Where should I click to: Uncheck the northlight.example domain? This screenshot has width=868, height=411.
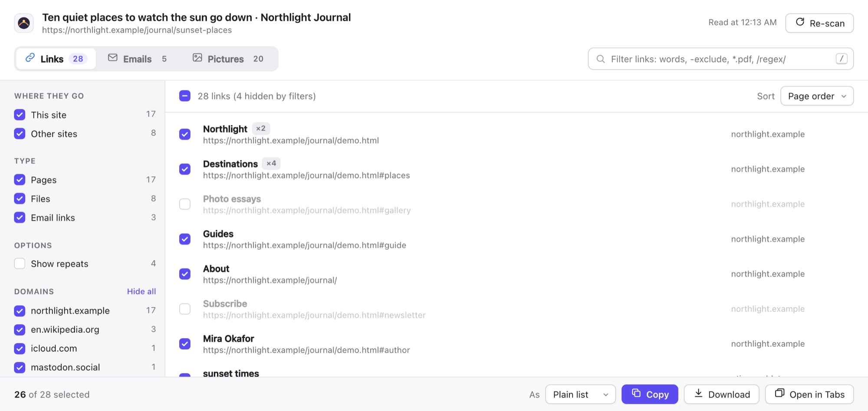pos(20,311)
